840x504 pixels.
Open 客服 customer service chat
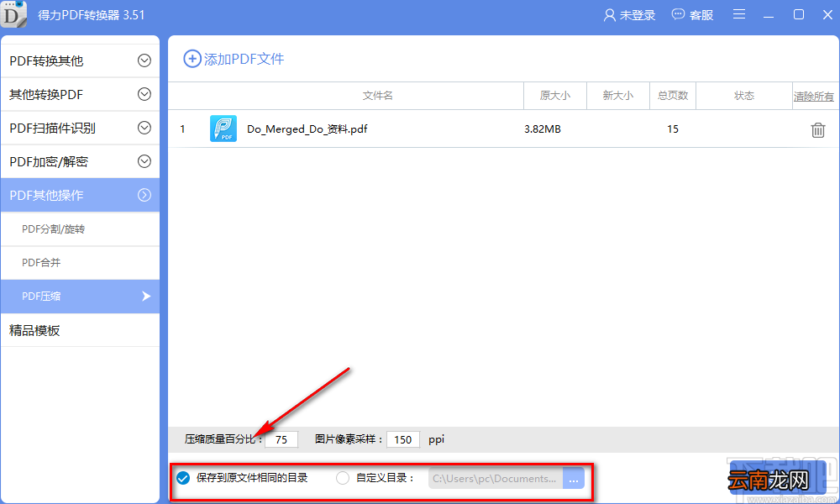point(693,15)
